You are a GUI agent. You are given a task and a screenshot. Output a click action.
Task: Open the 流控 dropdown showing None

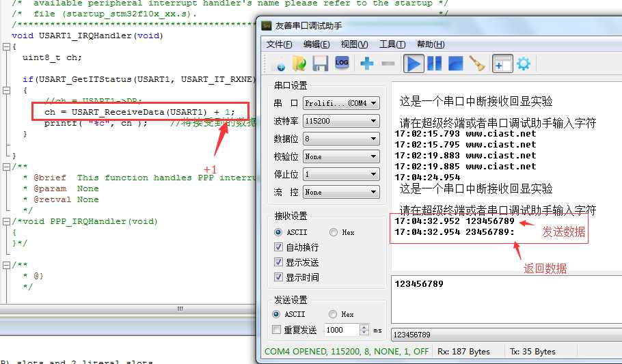(x=341, y=193)
